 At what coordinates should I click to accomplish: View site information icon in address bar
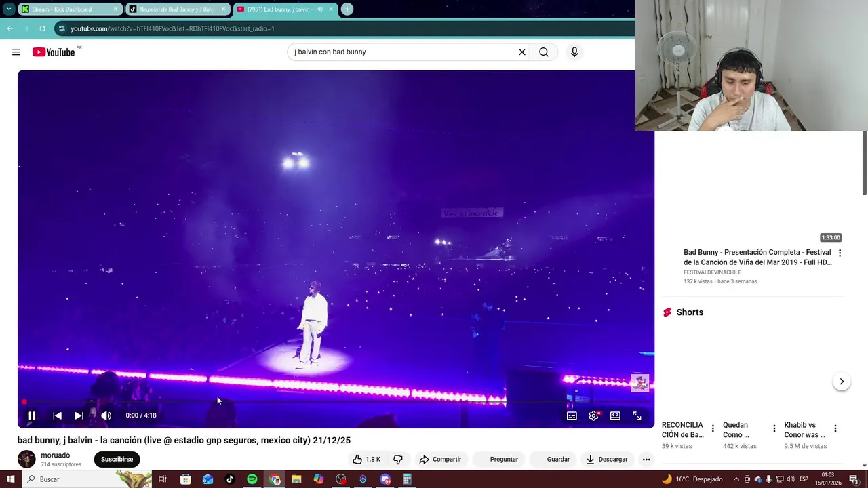(x=62, y=28)
